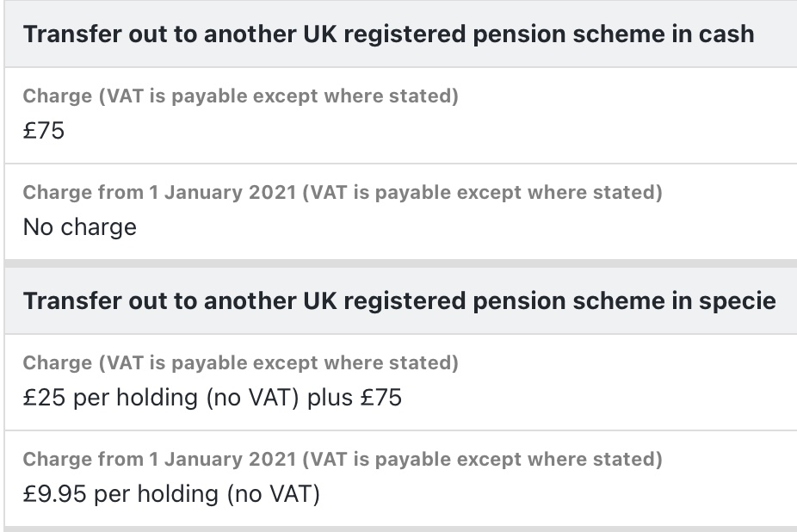This screenshot has height=532, width=797.
Task: Select the 'No charge' value
Action: [x=80, y=227]
